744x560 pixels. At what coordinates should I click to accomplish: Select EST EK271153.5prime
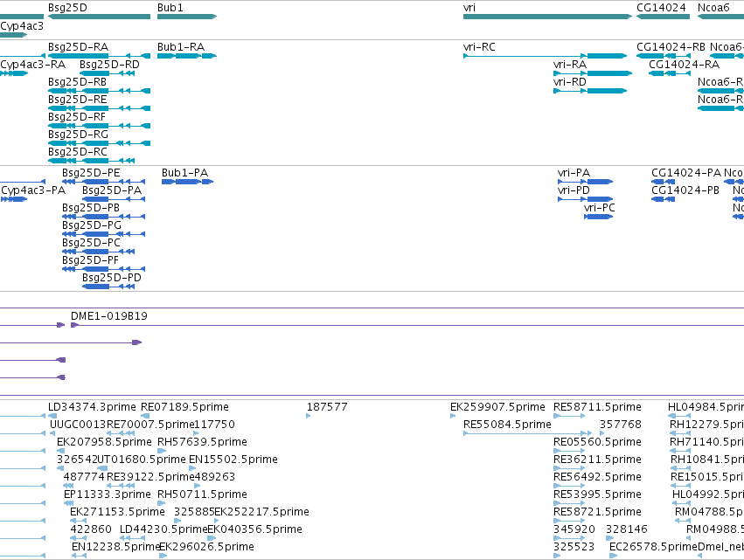(x=78, y=521)
